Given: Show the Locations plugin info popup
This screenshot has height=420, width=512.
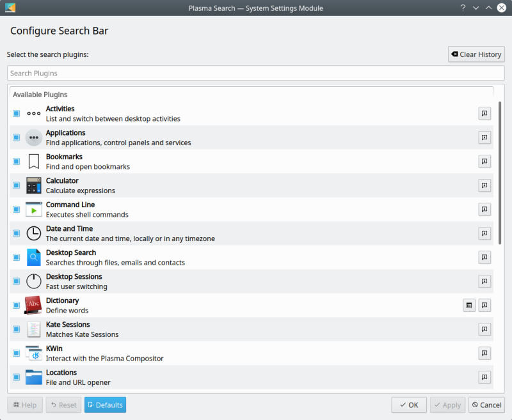Looking at the screenshot, I should click(484, 377).
